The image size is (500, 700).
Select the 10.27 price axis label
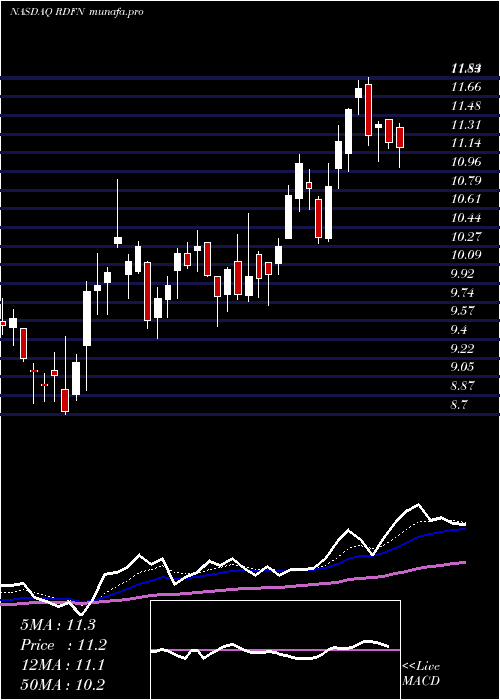coord(466,237)
